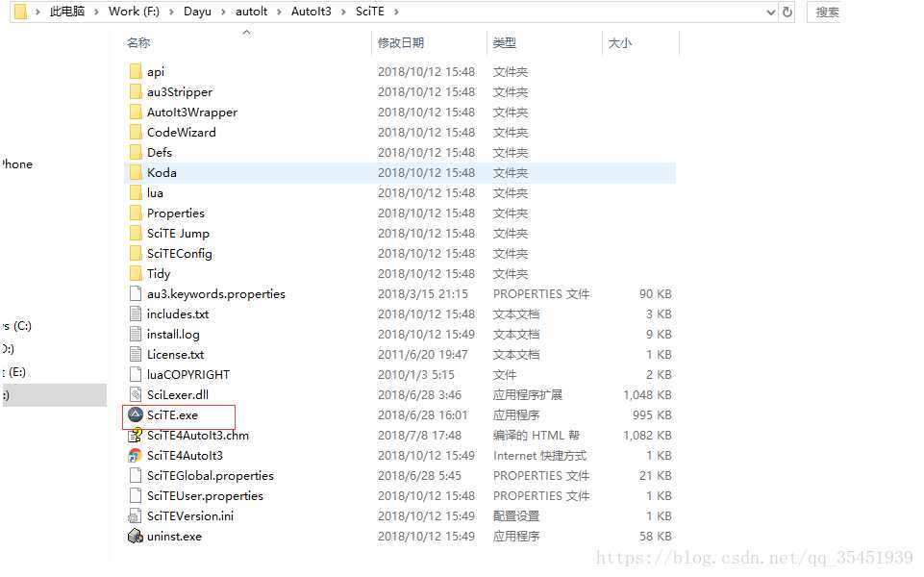Select the uninst.exe uninstaller icon
Screen dimensions: 924x577
tap(136, 536)
